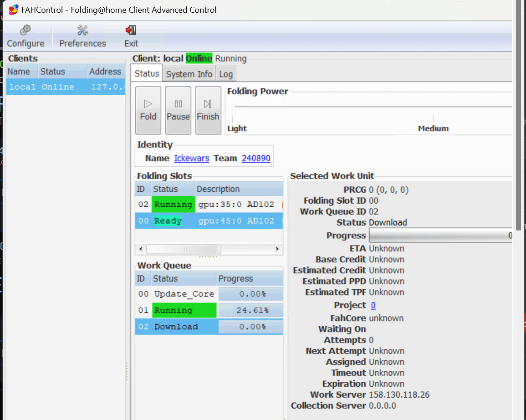Select folding slot 02 Running

209,204
